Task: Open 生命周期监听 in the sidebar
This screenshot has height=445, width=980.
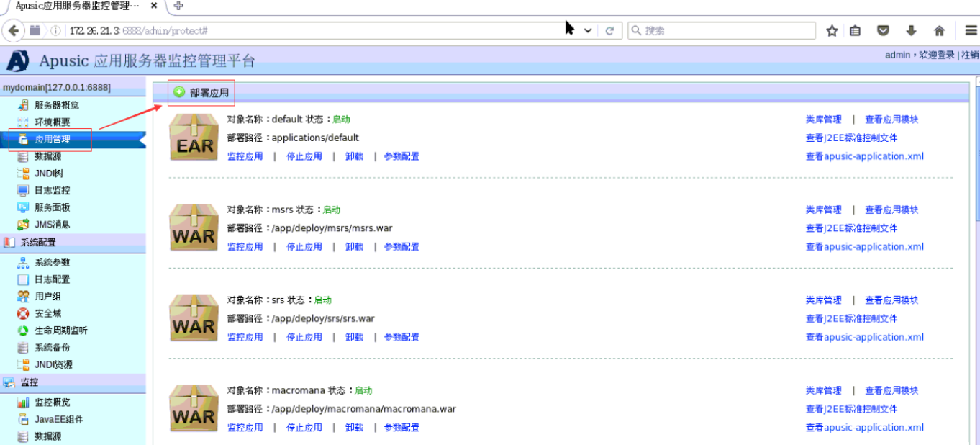Action: click(x=61, y=331)
